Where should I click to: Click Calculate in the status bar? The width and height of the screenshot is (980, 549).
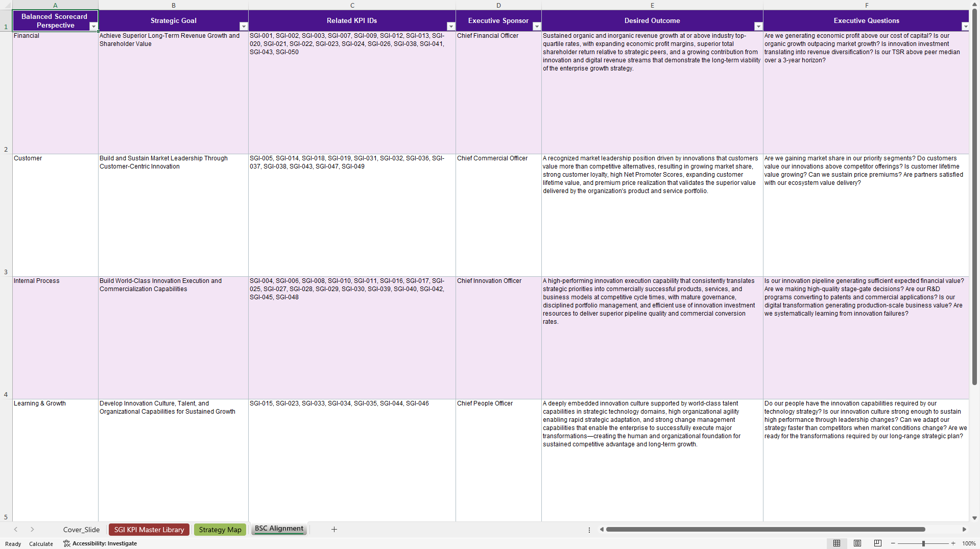[x=41, y=544]
